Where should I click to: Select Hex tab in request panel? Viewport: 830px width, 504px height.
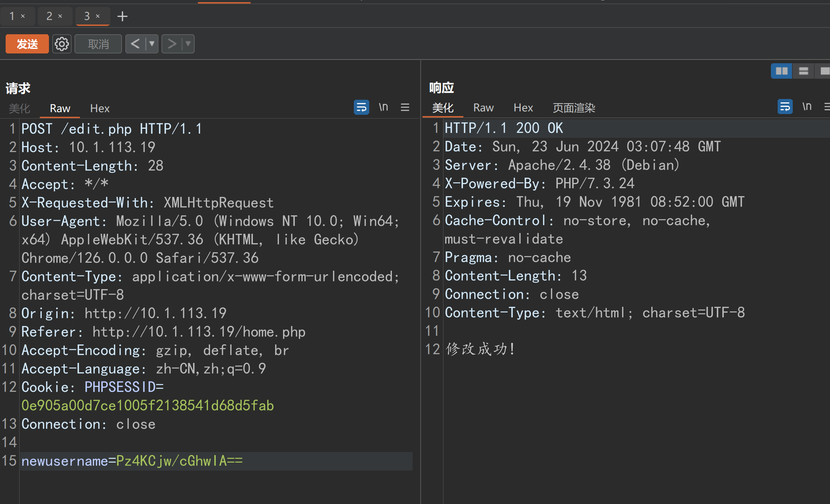(100, 108)
